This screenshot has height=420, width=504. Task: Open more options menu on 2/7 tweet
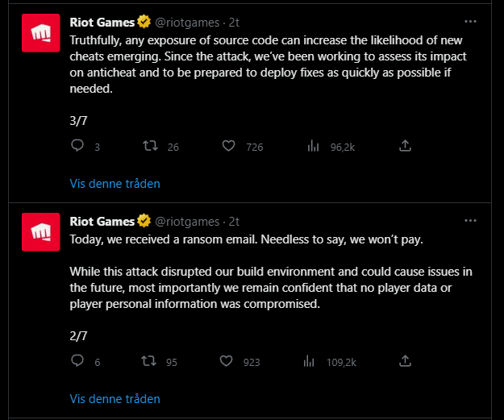click(470, 221)
